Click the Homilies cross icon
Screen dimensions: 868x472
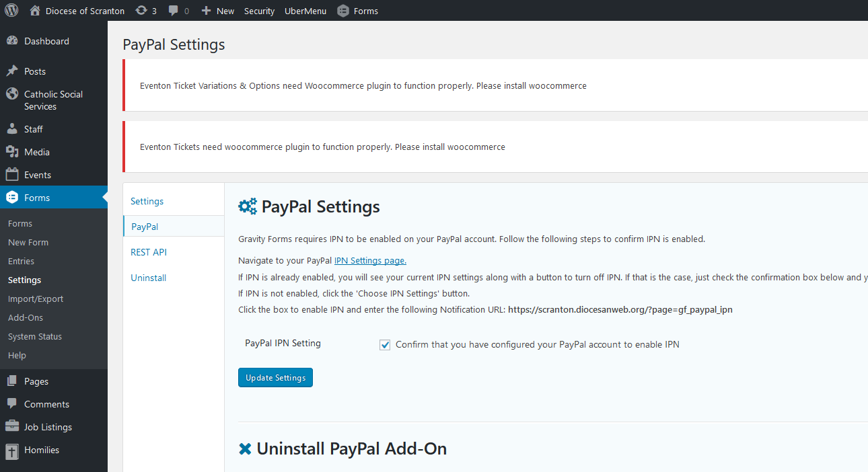pos(12,450)
